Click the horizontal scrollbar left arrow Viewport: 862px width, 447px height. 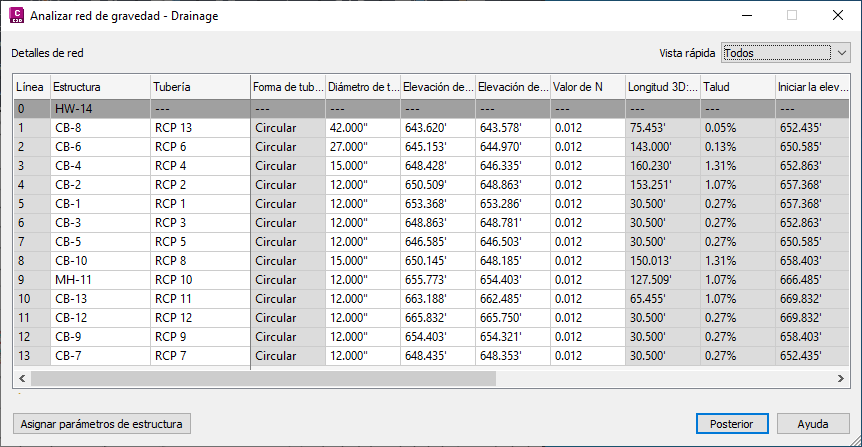[x=22, y=378]
